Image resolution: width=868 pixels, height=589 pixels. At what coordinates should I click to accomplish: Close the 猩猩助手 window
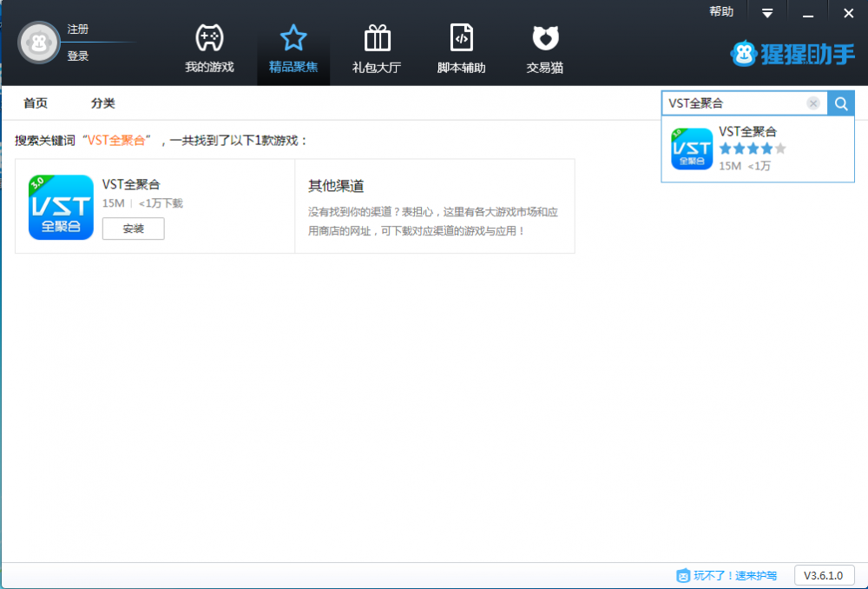849,13
